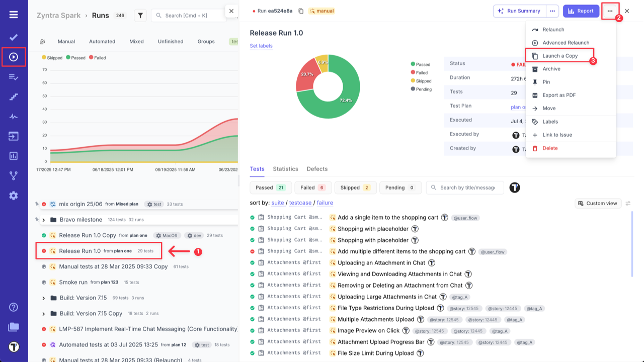The width and height of the screenshot is (644, 362).
Task: Expand the Build: Version 7.15 folder
Action: point(44,297)
